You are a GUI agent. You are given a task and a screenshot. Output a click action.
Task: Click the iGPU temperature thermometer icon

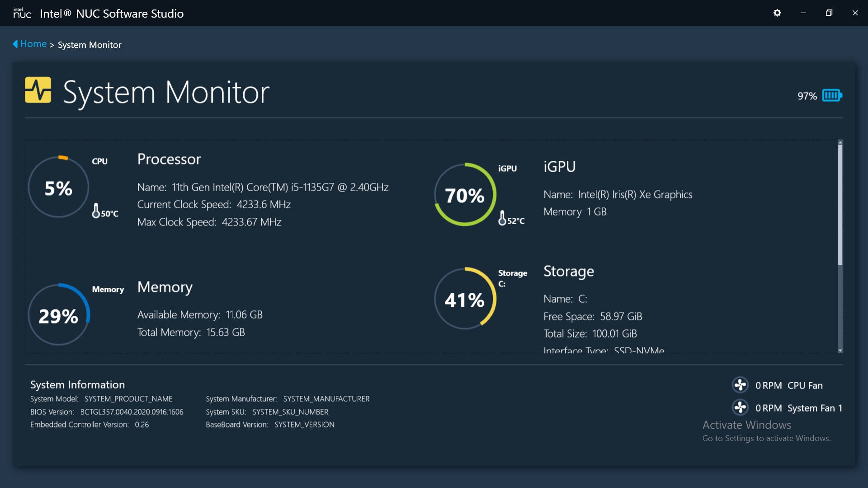[502, 218]
